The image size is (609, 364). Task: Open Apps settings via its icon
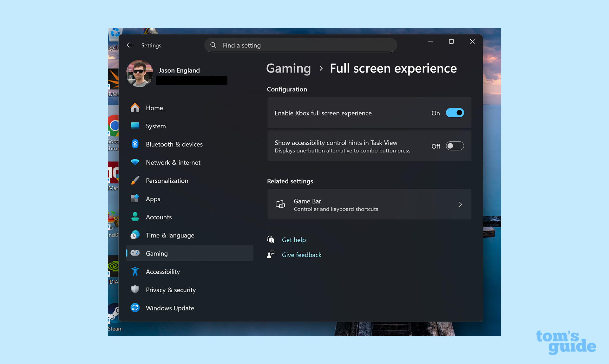pos(135,198)
